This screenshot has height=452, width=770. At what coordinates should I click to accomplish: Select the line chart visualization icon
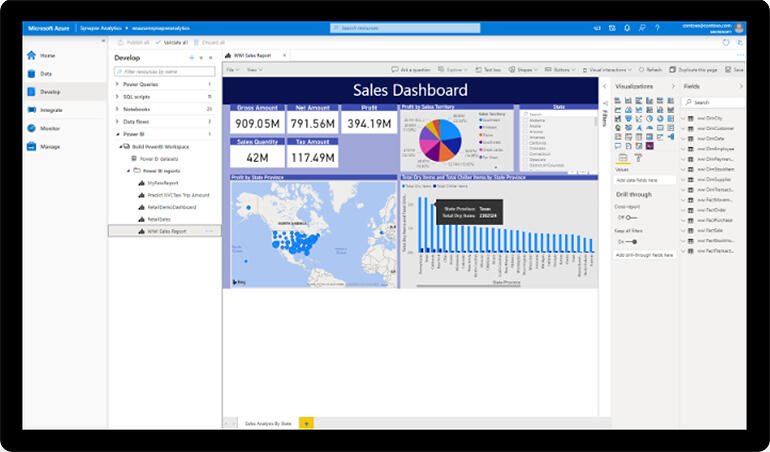(618, 110)
